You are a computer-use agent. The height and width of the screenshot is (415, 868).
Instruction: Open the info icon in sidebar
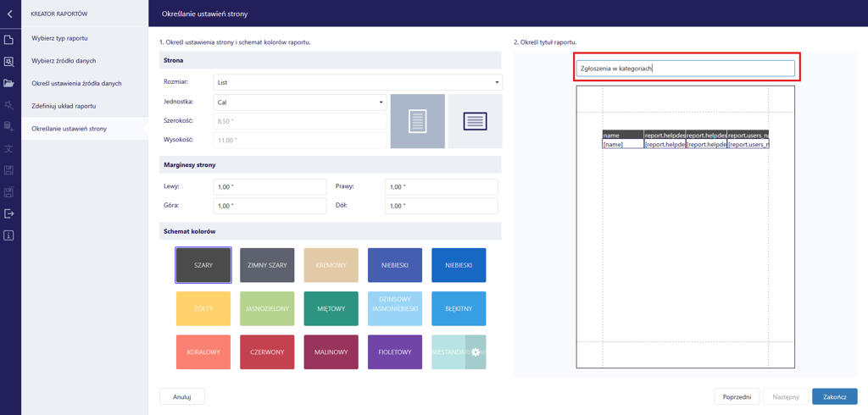tap(9, 235)
